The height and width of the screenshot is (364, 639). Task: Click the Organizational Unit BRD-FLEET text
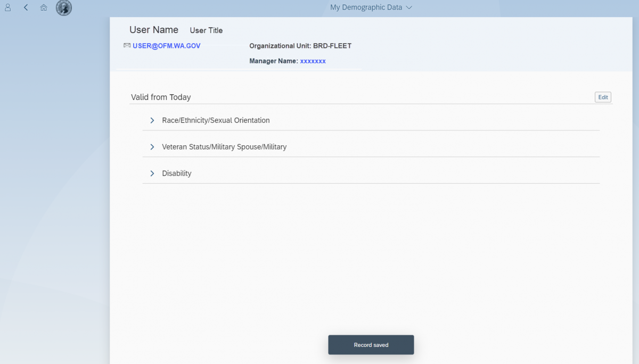[300, 46]
